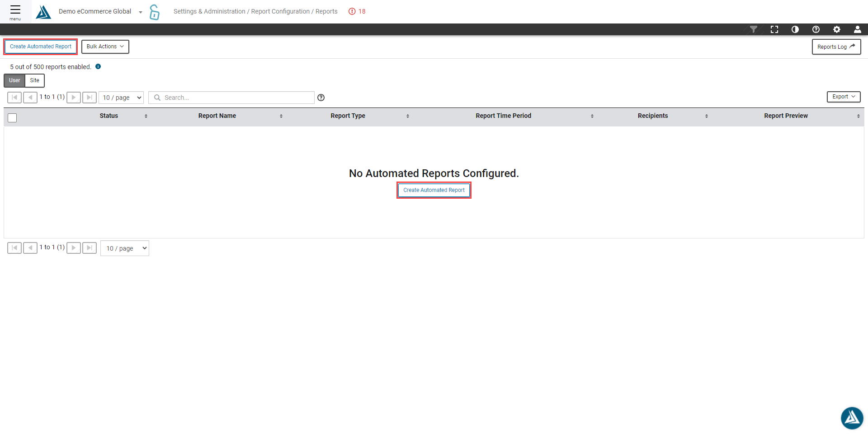Viewport: 868px width, 434px height.
Task: Open the floating assistant icon at bottom right
Action: coord(852,418)
